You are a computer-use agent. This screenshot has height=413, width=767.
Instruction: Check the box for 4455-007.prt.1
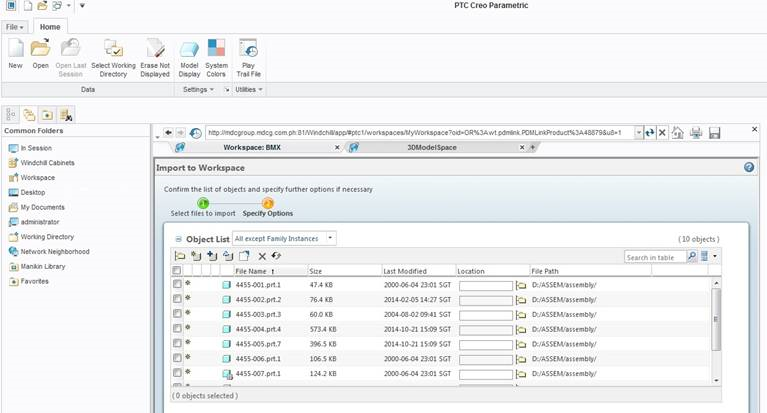[177, 373]
